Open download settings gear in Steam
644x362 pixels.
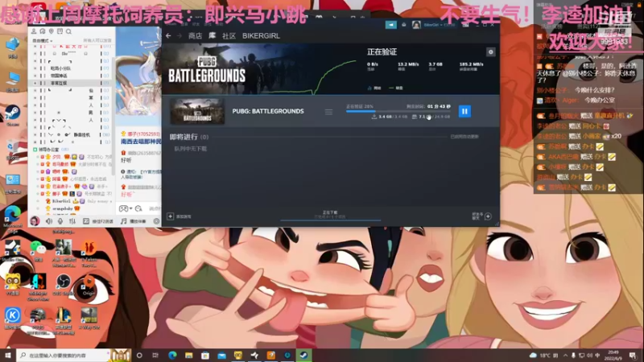[490, 52]
